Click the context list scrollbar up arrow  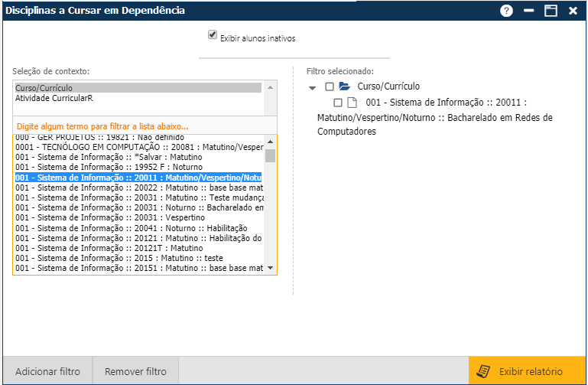coord(270,140)
